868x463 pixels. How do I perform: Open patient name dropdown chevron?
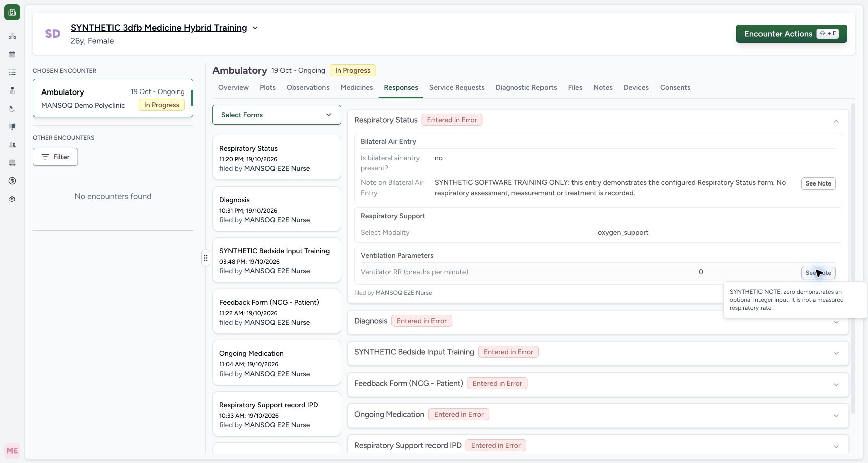[x=255, y=28]
